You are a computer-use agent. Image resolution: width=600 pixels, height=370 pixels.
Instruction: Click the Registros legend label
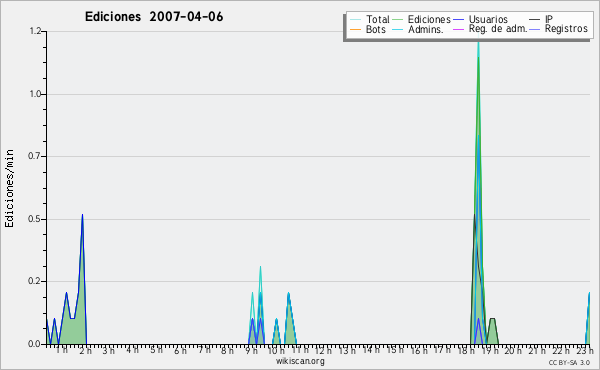coord(566,29)
